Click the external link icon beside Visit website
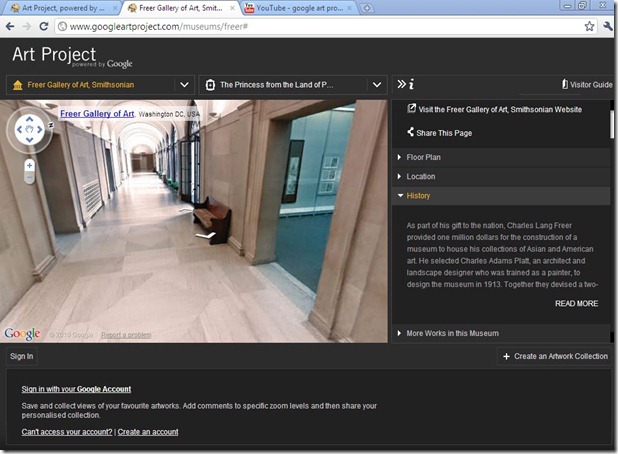The image size is (618, 454). point(411,108)
